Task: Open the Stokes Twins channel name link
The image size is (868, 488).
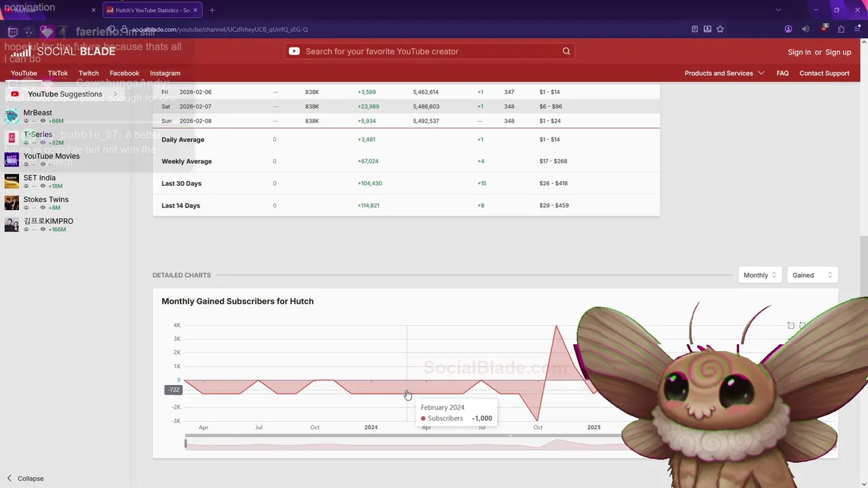Action: pos(46,199)
